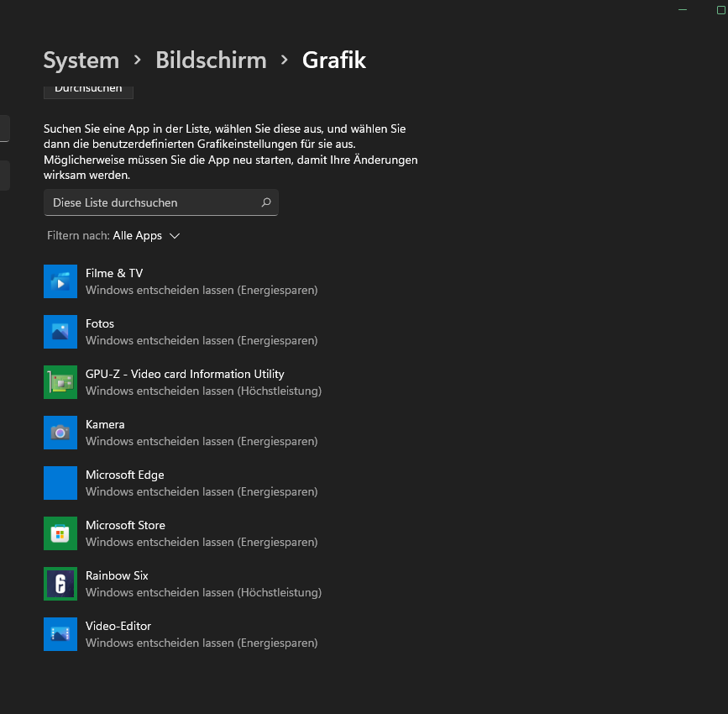
Task: Click the Microsoft Store bag icon
Action: point(60,533)
